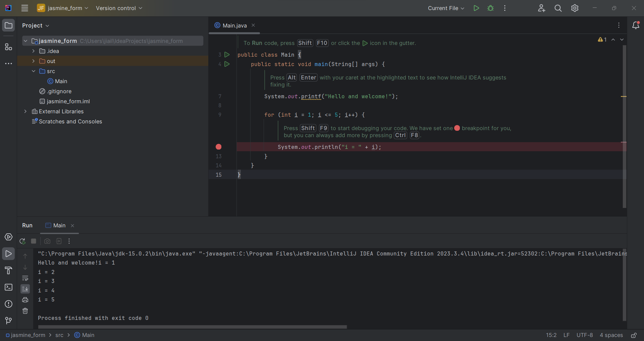Viewport: 644px width, 341px height.
Task: Toggle read-only lock in status bar
Action: [x=634, y=335]
